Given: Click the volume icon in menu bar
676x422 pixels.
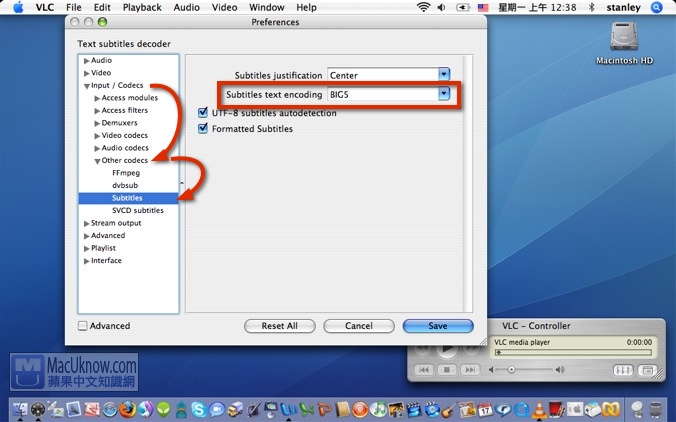Looking at the screenshot, I should [441, 7].
